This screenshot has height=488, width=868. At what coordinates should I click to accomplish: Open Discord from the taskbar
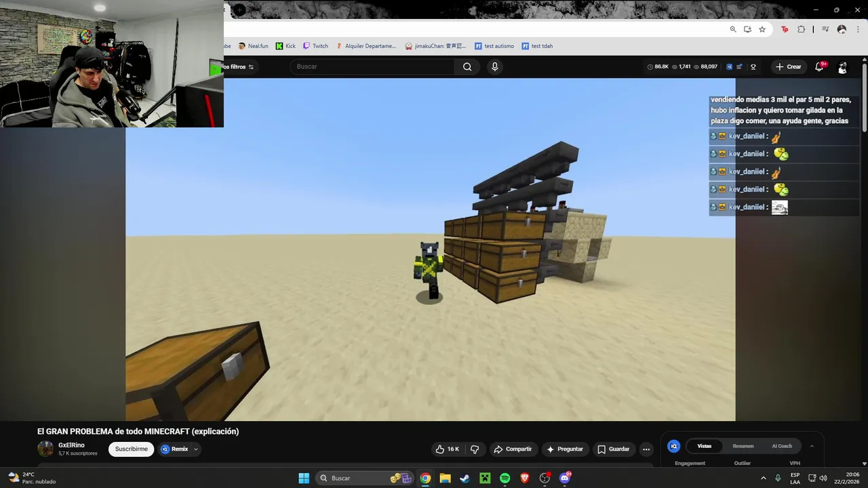[565, 478]
